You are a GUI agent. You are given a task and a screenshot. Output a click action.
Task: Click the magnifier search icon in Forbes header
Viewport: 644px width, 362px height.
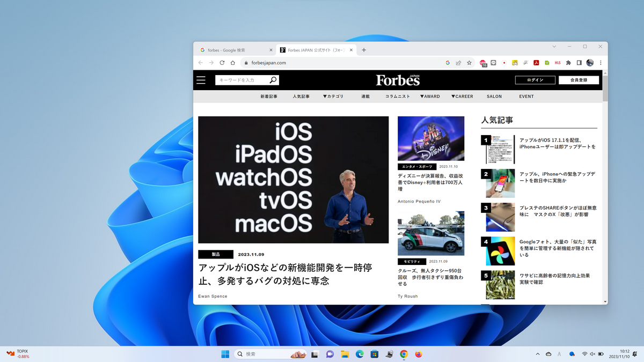coord(273,80)
